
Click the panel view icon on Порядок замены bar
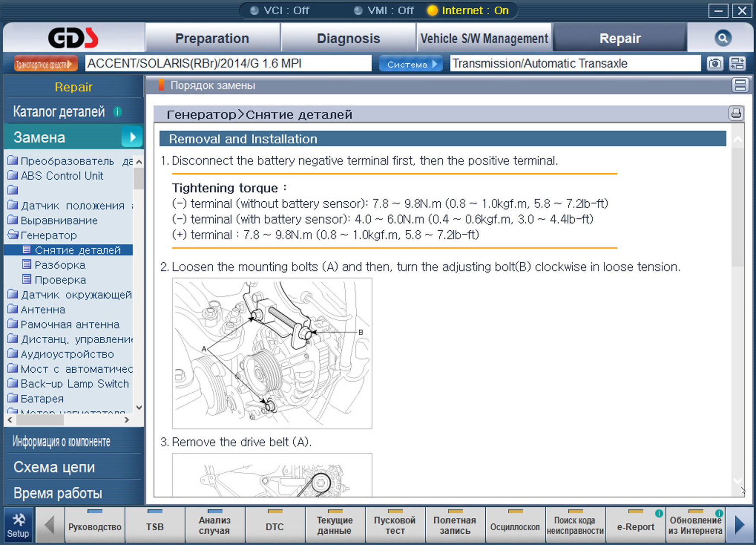(x=740, y=85)
